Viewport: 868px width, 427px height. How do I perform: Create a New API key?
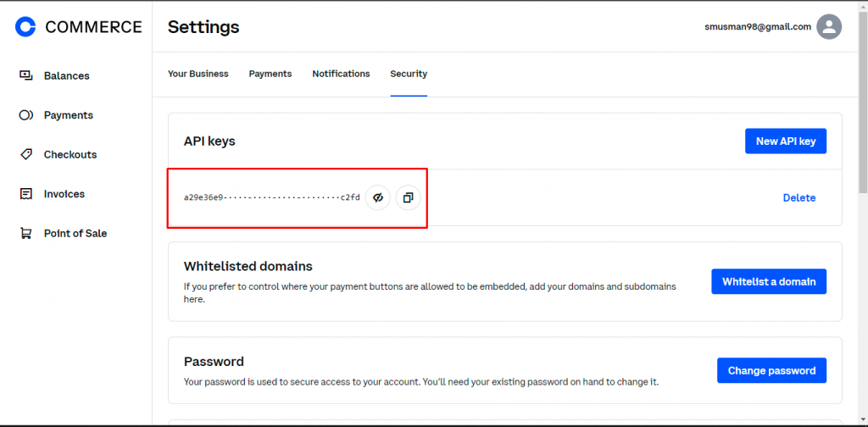point(785,141)
